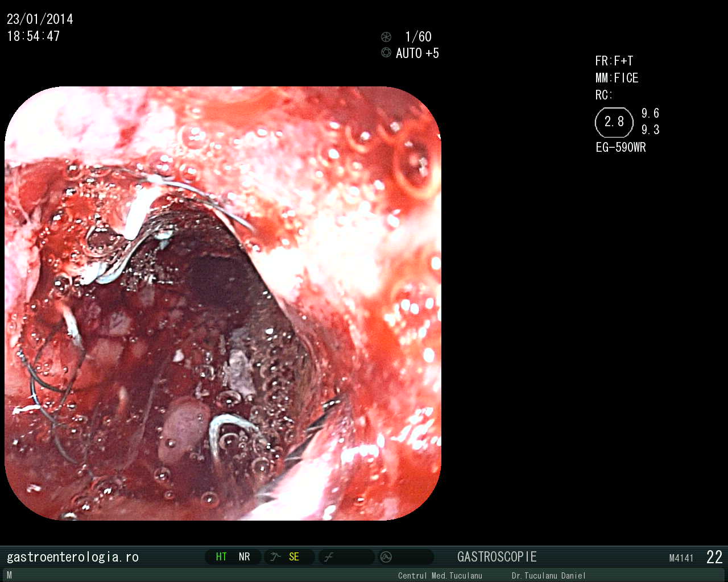Toggle the NR noise reduction indicator

click(x=245, y=557)
